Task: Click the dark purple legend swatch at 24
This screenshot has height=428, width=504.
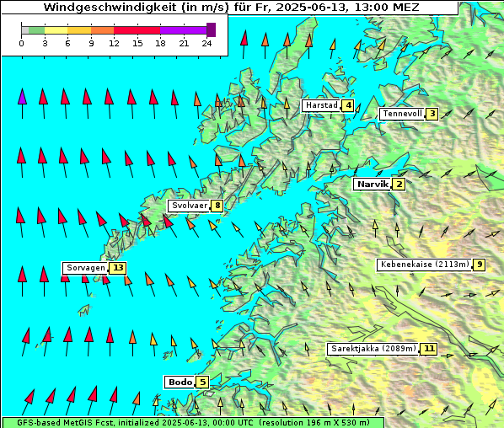Action: click(211, 29)
